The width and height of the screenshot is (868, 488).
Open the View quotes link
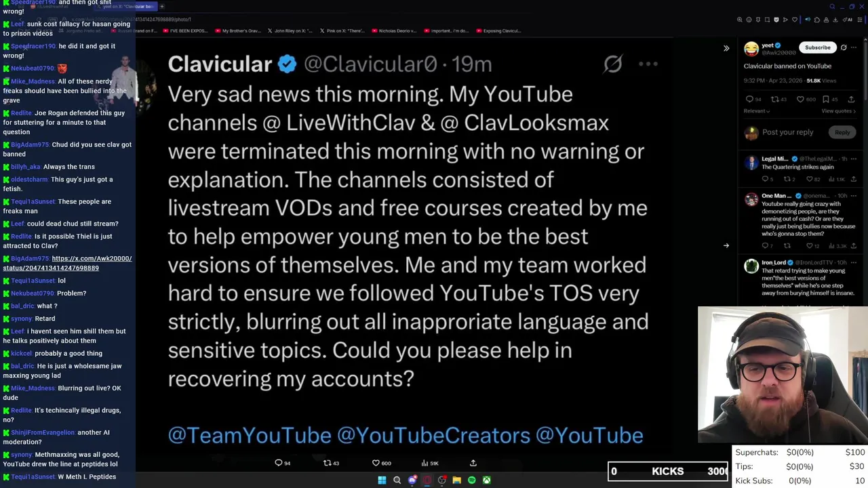pos(838,111)
